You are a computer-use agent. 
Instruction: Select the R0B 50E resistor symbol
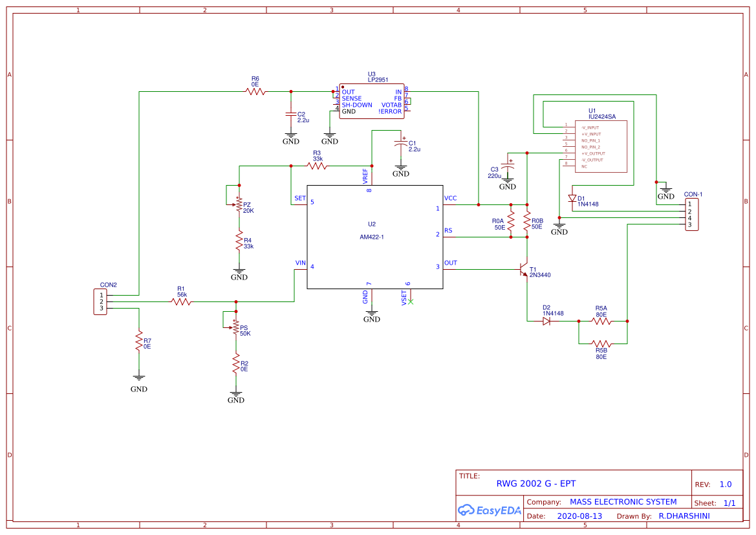[x=527, y=221]
